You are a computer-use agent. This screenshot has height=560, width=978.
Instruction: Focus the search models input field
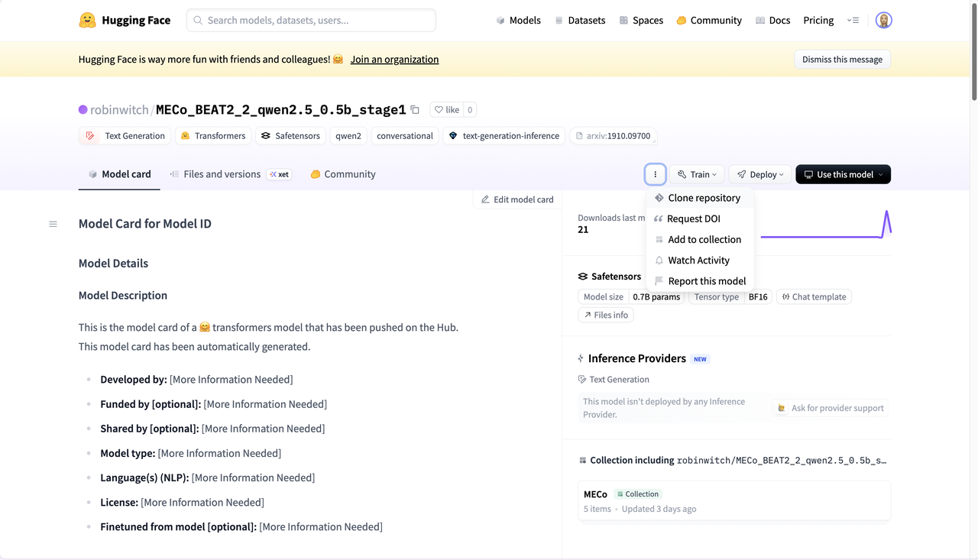(x=312, y=21)
